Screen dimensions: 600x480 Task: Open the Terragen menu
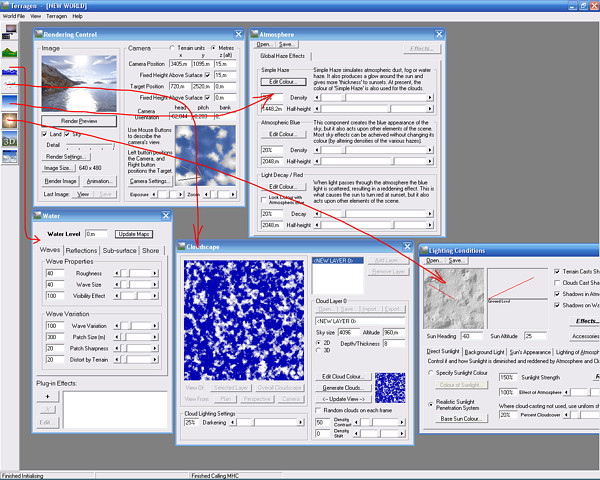(x=57, y=16)
